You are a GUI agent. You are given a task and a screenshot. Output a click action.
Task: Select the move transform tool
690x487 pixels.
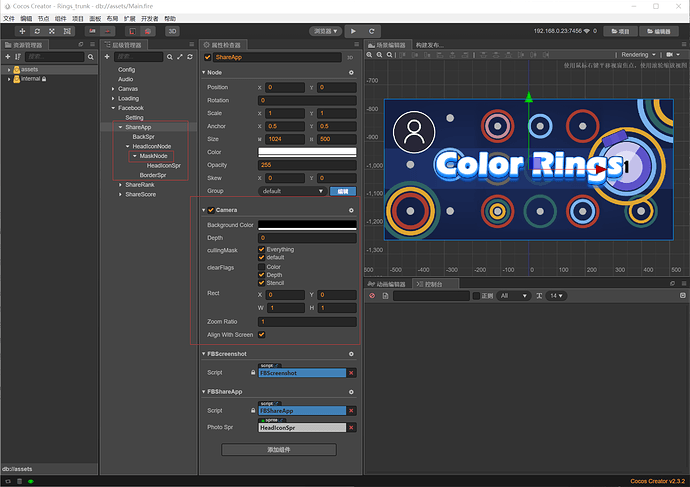(x=22, y=31)
